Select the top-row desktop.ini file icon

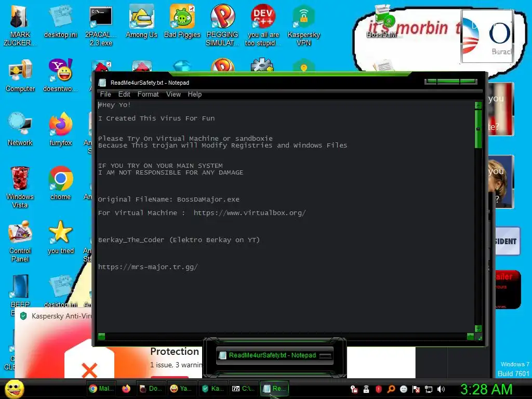[60, 21]
